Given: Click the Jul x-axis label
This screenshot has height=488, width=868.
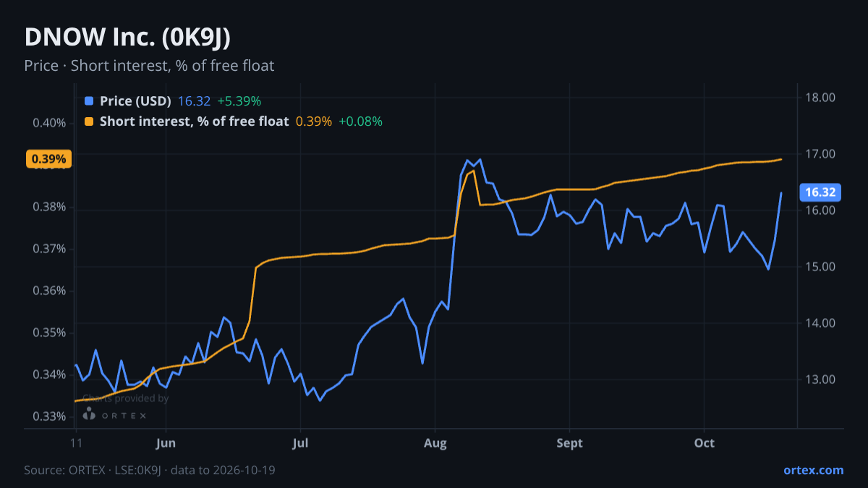Looking at the screenshot, I should coord(300,443).
